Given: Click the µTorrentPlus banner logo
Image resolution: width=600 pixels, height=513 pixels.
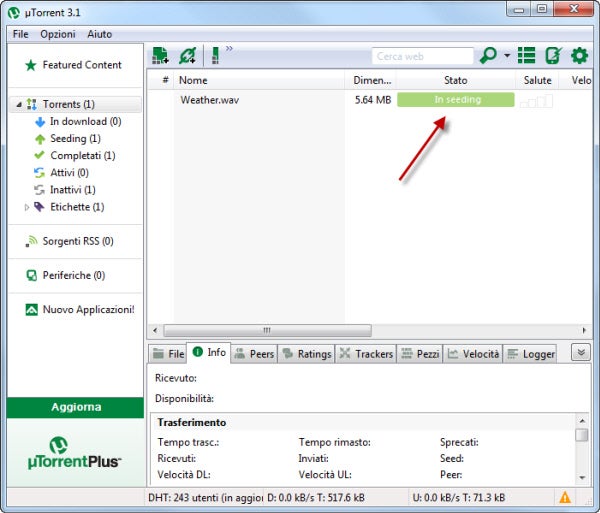Looking at the screenshot, I should (74, 453).
